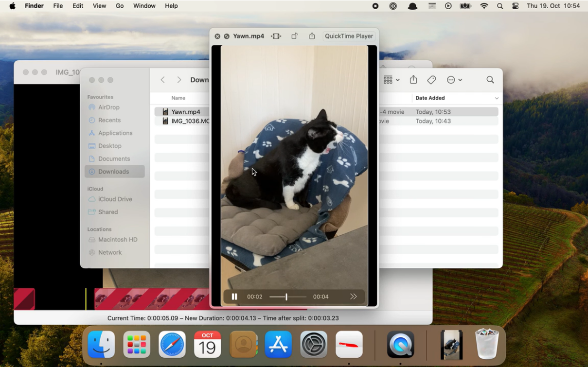Open Documents in the Finder sidebar
Viewport: 588px width, 367px height.
115,159
